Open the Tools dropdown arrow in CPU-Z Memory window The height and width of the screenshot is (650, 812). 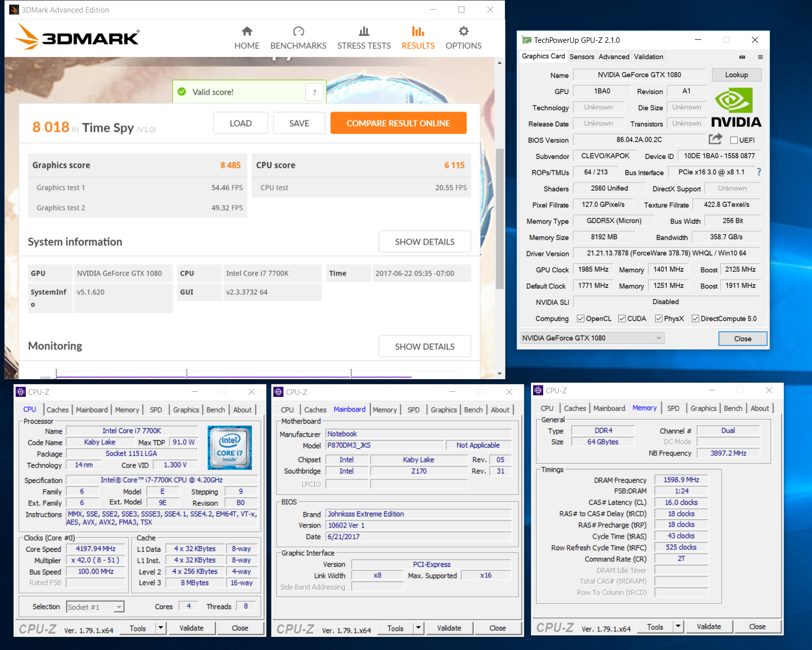pos(678,626)
